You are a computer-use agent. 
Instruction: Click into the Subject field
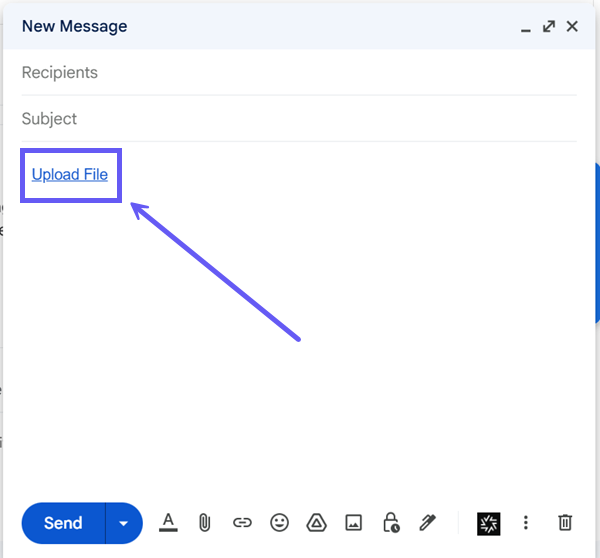[x=299, y=119]
